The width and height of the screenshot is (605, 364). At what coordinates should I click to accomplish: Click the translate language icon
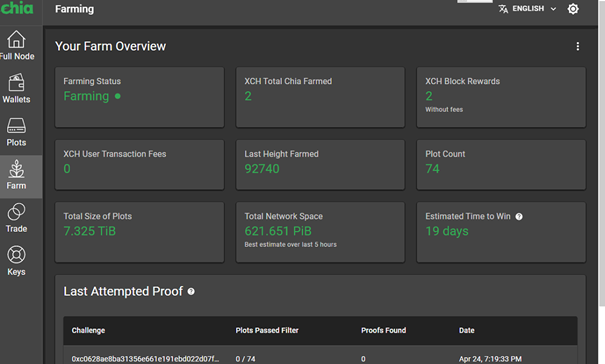point(503,8)
